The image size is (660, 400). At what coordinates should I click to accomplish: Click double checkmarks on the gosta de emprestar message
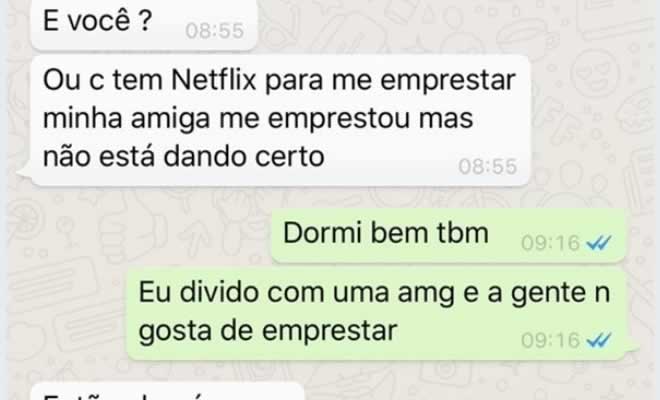pos(599,340)
